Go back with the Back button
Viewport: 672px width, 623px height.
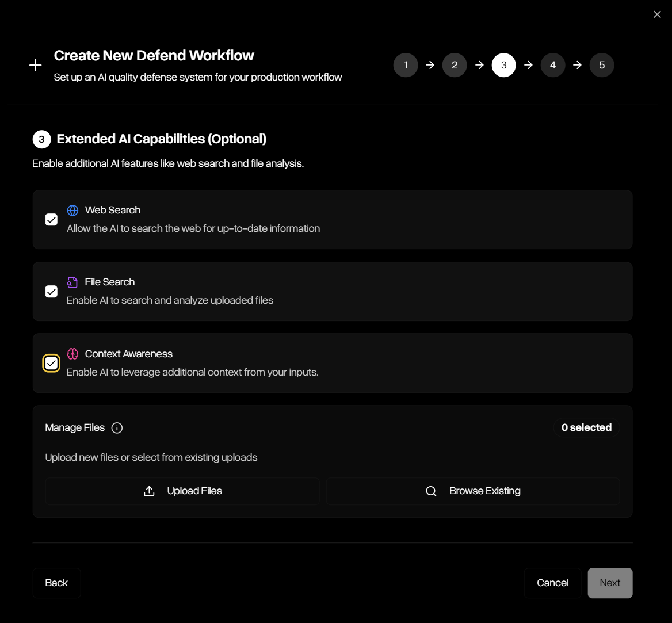coord(56,583)
